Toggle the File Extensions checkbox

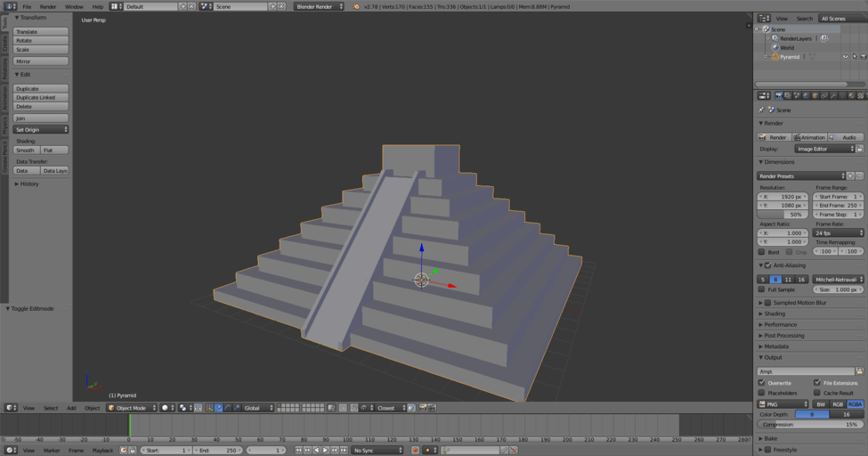[817, 383]
